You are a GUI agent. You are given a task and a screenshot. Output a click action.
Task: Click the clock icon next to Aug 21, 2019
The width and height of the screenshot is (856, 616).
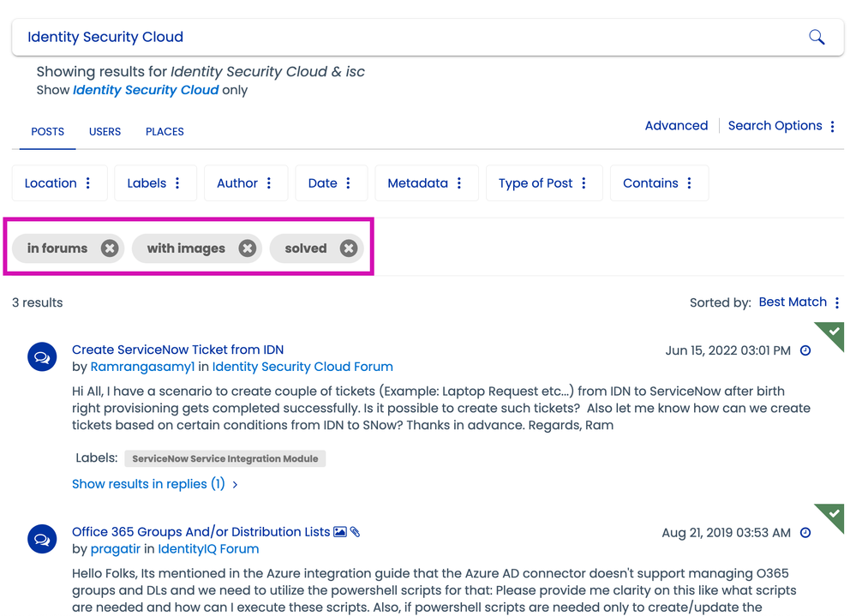[805, 533]
